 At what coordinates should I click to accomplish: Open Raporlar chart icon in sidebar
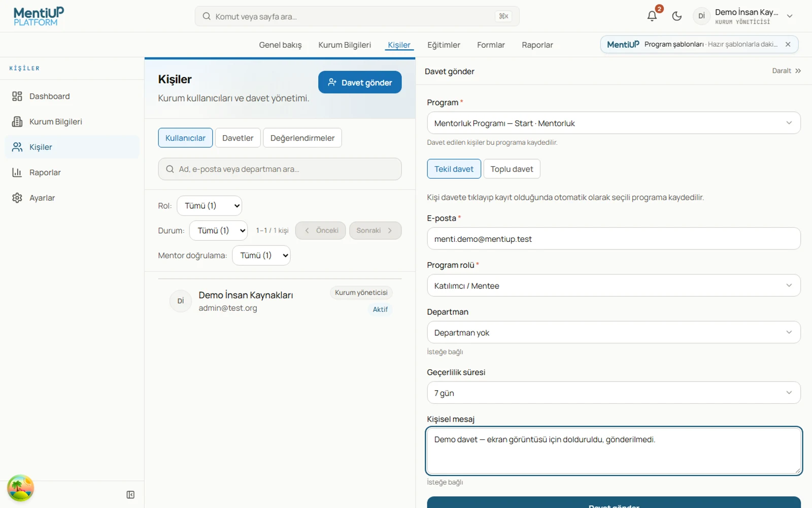click(17, 172)
